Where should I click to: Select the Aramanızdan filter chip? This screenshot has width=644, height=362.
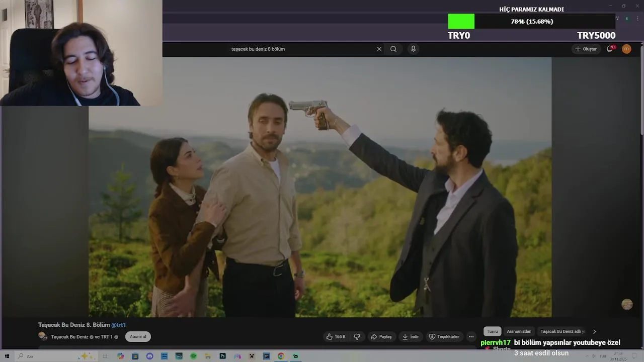pyautogui.click(x=519, y=331)
